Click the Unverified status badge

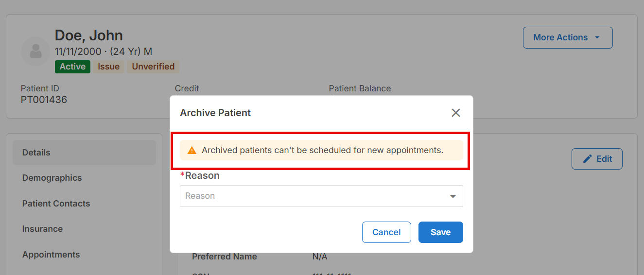[153, 67]
